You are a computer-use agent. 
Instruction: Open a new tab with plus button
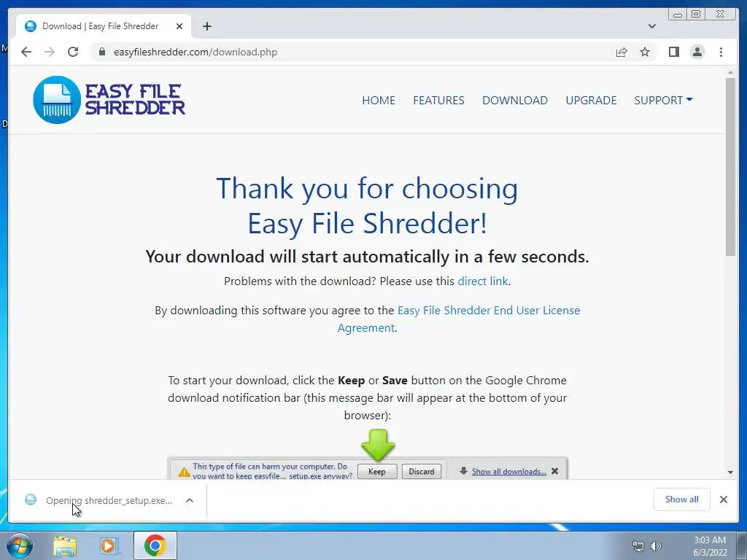tap(206, 26)
